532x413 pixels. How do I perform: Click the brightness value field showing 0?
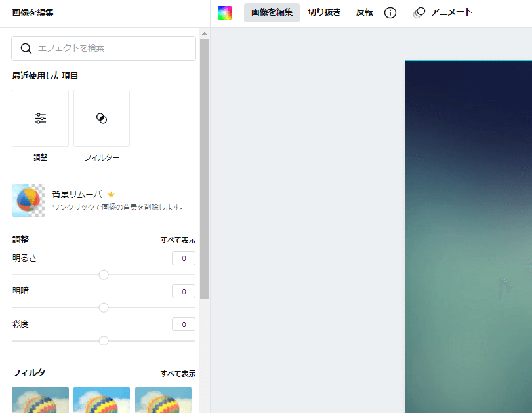183,258
